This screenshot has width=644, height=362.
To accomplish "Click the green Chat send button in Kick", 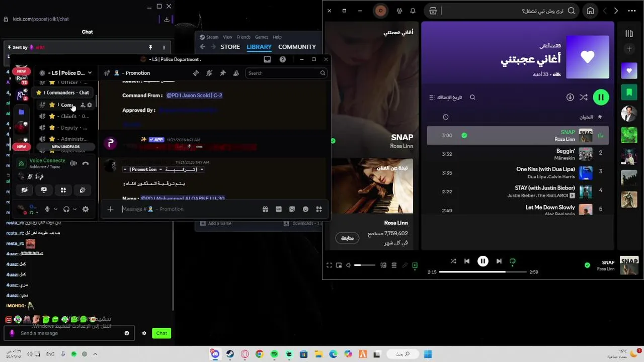I will (162, 333).
